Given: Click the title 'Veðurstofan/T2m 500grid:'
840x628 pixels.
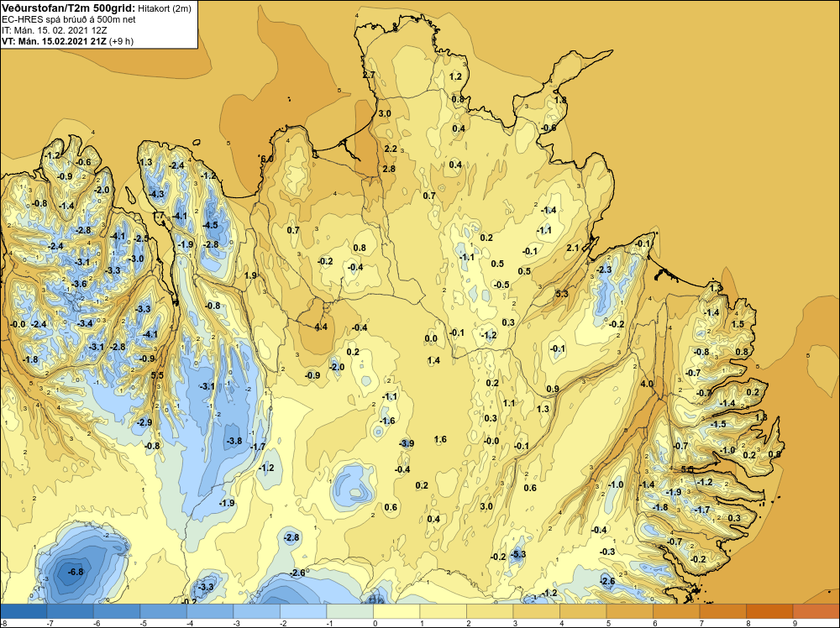Looking at the screenshot, I should 67,8.
